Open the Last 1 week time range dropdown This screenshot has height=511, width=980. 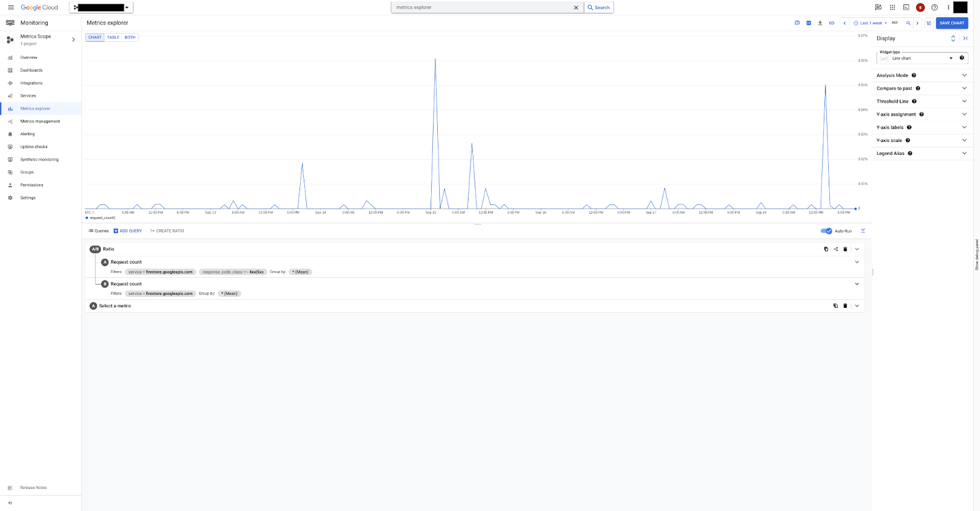870,23
